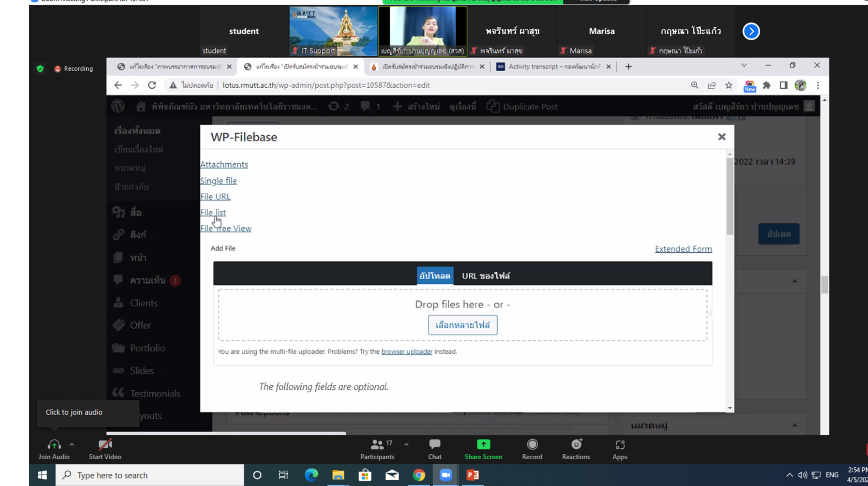Click the WordPress logo in admin bar

[x=118, y=106]
